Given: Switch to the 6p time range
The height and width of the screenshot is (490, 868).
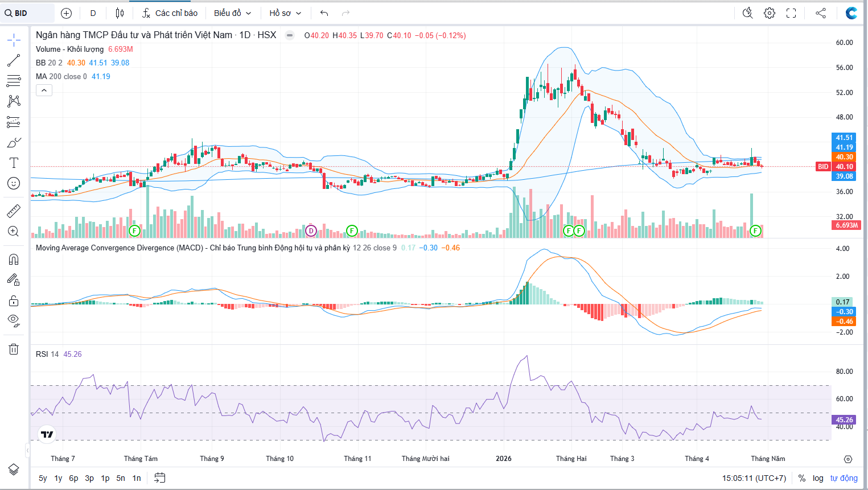Looking at the screenshot, I should (x=73, y=478).
